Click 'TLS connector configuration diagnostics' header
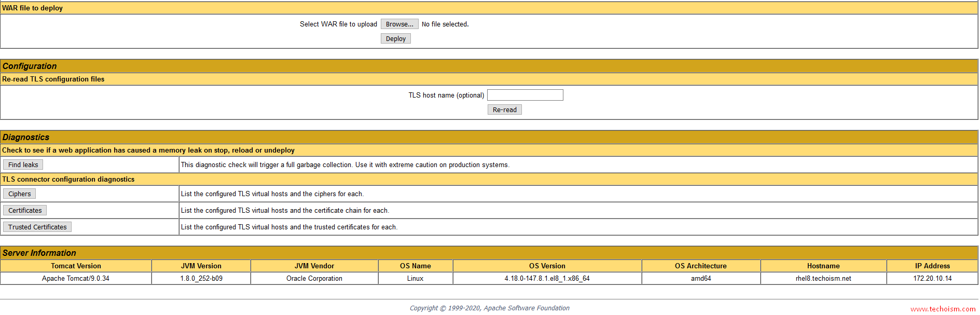The image size is (980, 315). (68, 179)
